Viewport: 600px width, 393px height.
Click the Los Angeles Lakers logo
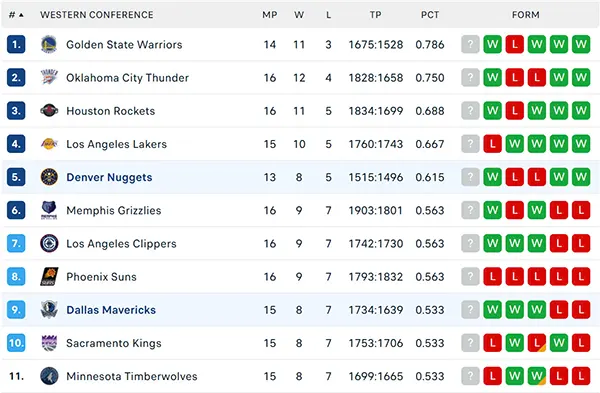(49, 144)
